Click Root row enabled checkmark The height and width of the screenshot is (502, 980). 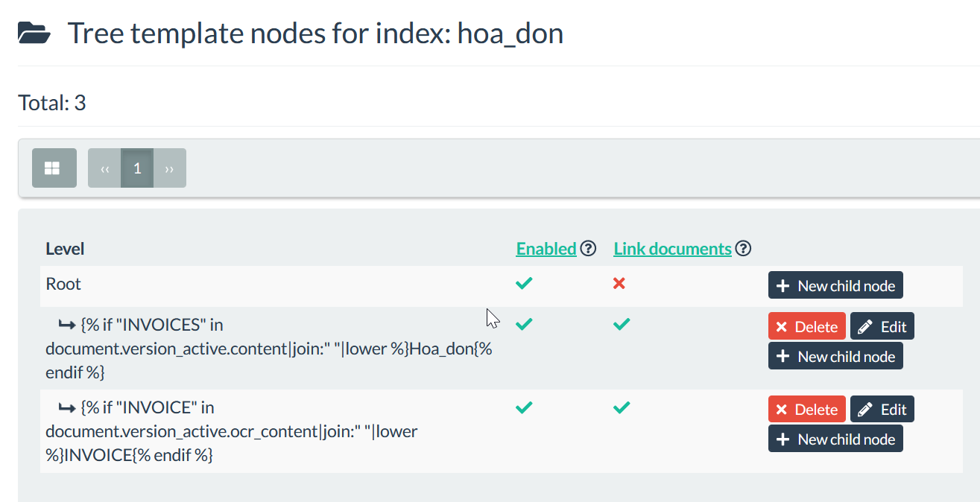(525, 283)
